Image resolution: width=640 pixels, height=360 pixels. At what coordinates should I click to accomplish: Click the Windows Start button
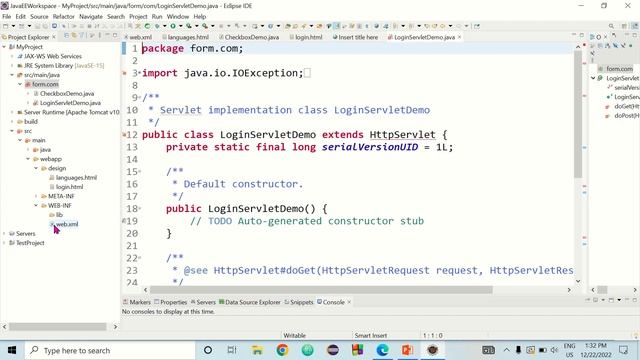click(x=12, y=350)
